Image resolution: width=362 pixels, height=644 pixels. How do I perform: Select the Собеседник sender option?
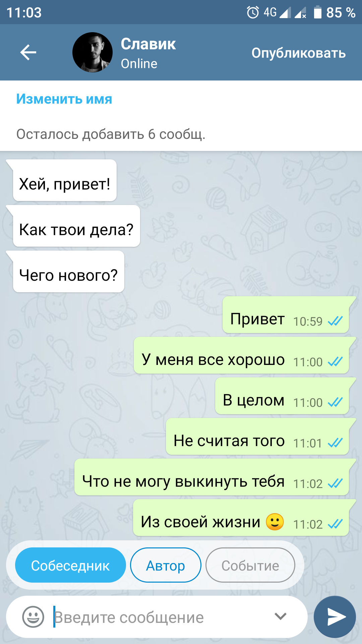coord(70,565)
